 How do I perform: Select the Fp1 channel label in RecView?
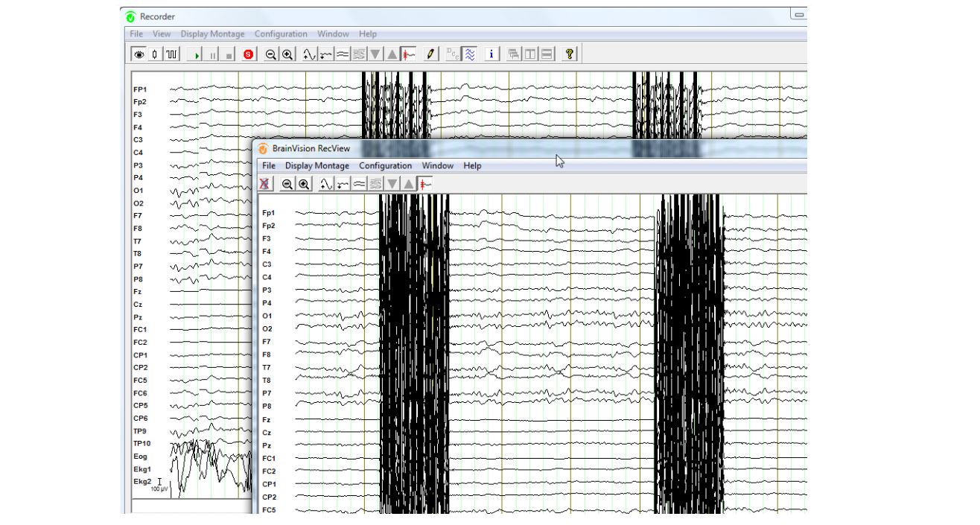point(268,213)
